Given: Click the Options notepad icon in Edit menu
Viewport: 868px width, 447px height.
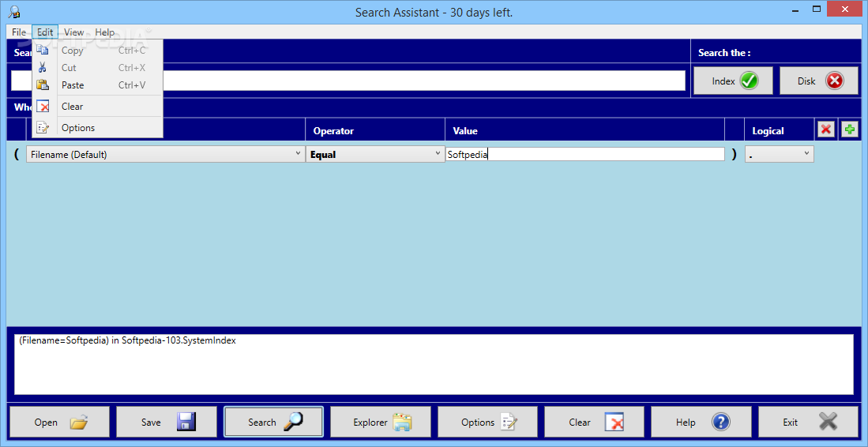Looking at the screenshot, I should tap(43, 128).
